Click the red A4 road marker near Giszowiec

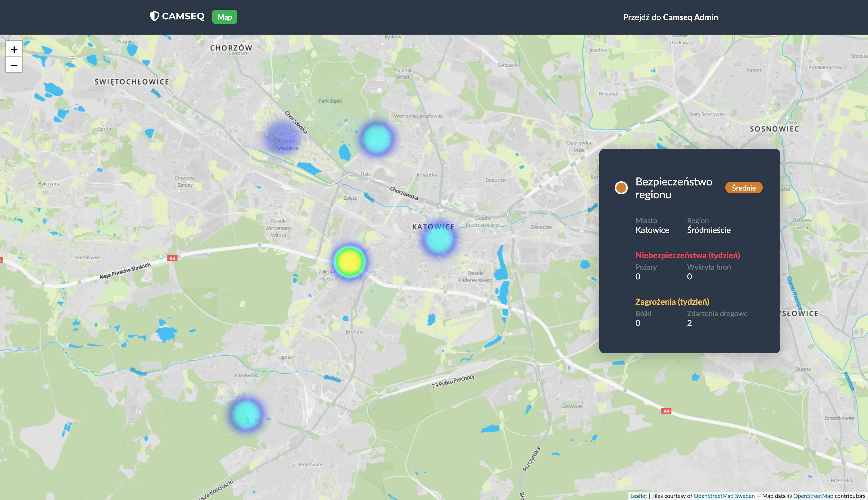[666, 411]
